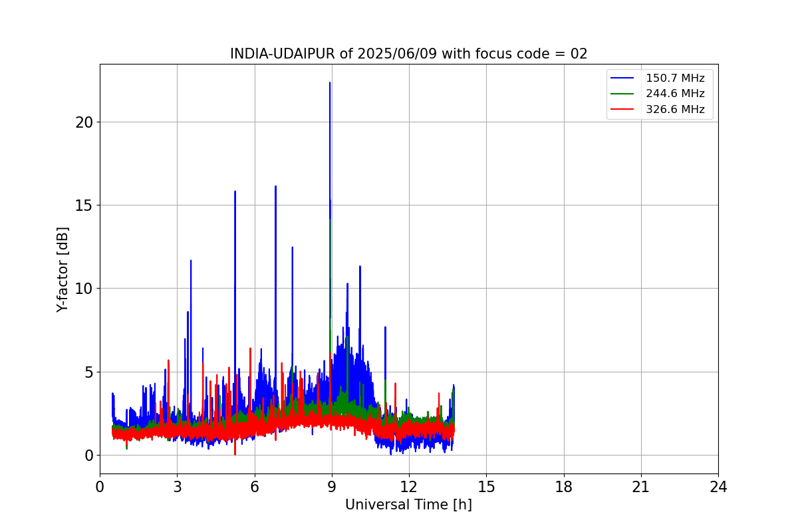Click the 'Y-factor [dB]' axis label
The width and height of the screenshot is (798, 532).
[63, 269]
